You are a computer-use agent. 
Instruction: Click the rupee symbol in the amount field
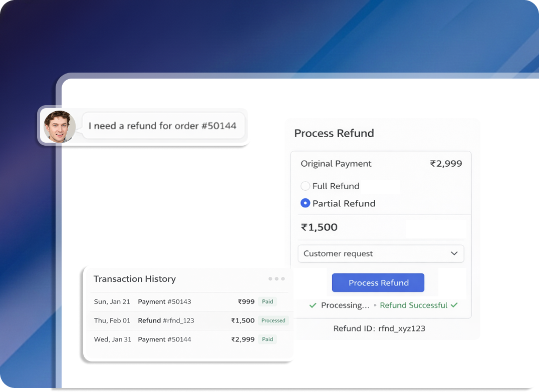click(304, 227)
